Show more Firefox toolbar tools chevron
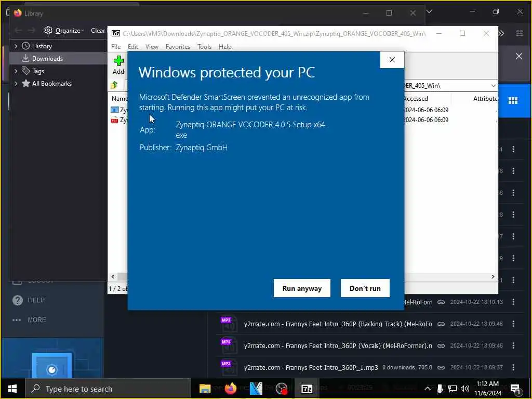The image size is (532, 399). 501,33
